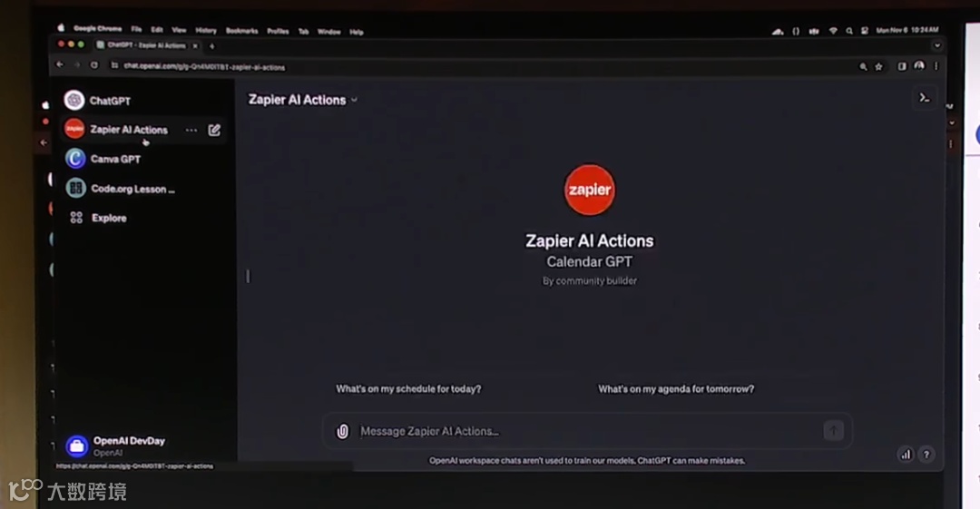Open the Chrome profile avatar
980x509 pixels.
point(918,65)
